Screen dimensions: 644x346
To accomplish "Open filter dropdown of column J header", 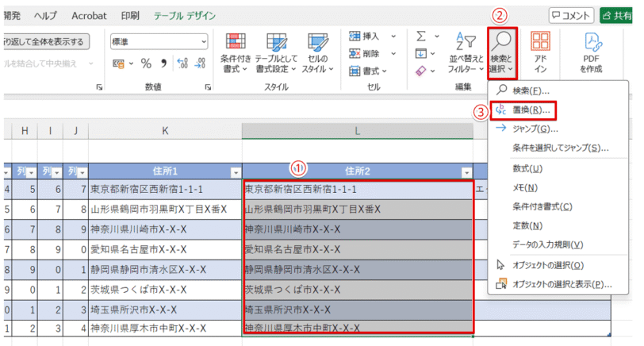I will pyautogui.click(x=82, y=173).
